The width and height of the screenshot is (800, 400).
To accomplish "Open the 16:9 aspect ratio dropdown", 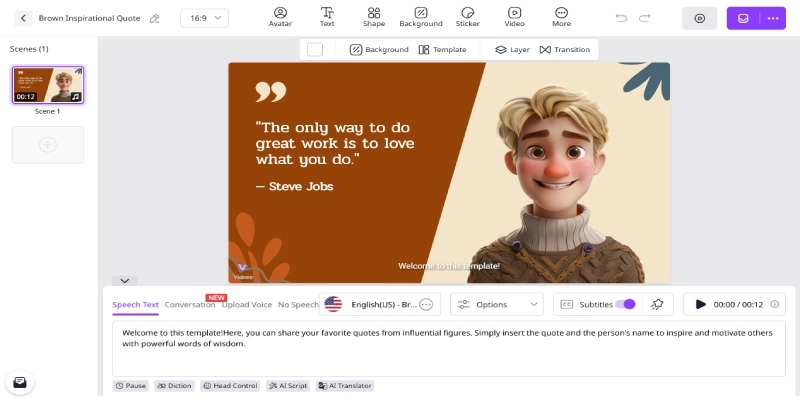I will click(204, 18).
